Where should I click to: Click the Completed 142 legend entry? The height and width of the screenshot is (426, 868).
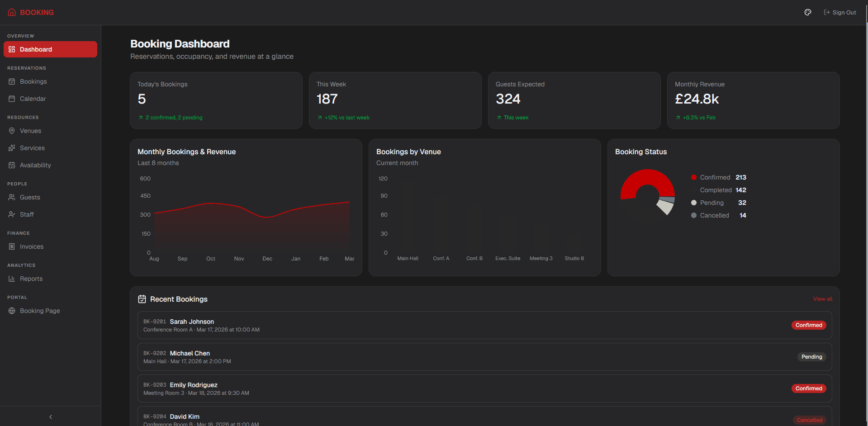point(719,190)
